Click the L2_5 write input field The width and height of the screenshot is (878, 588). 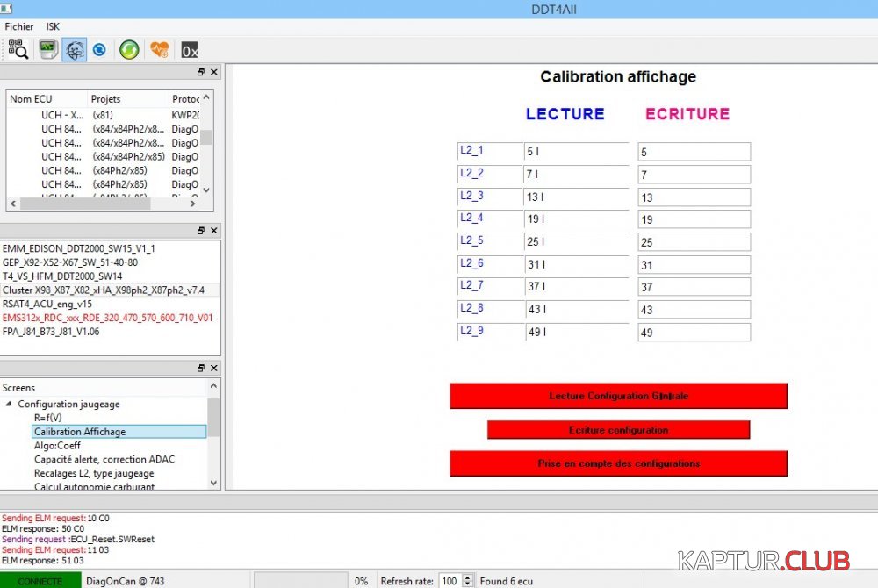coord(694,242)
